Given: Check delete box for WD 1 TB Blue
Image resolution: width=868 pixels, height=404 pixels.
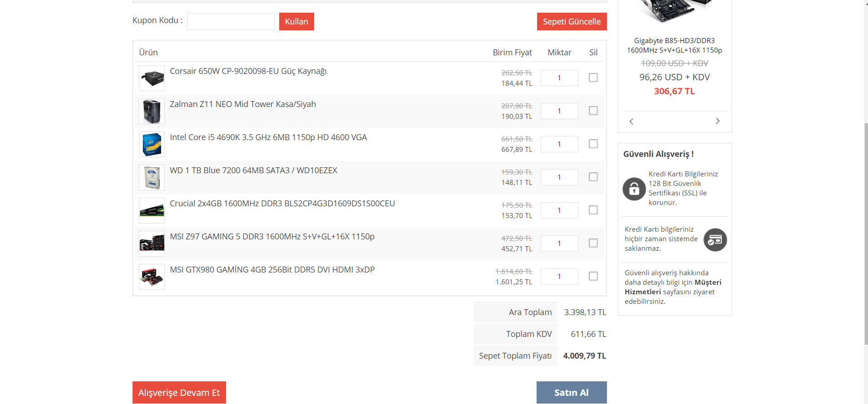Looking at the screenshot, I should coord(593,177).
